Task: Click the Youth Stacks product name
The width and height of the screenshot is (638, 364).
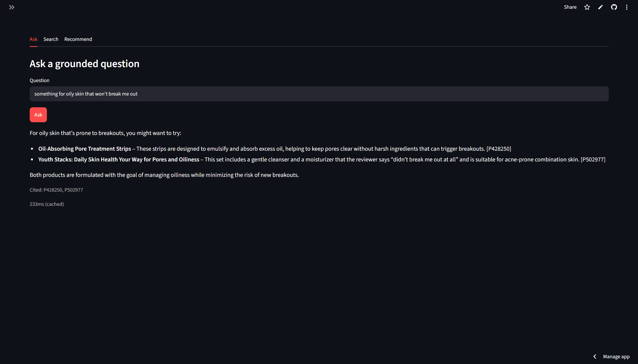Action: tap(119, 159)
